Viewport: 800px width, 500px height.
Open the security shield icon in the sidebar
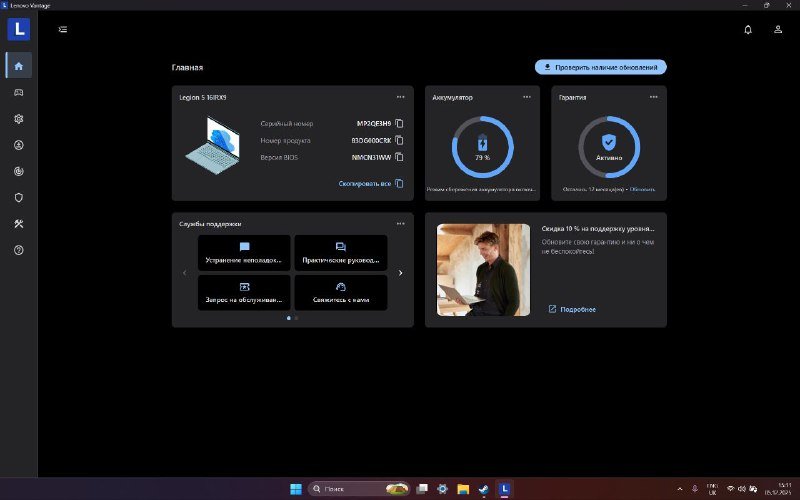tap(19, 197)
